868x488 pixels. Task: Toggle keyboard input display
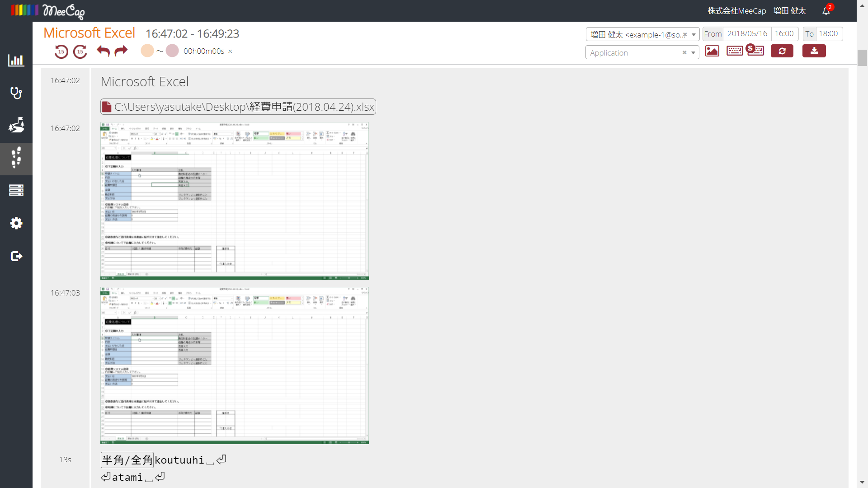(735, 51)
